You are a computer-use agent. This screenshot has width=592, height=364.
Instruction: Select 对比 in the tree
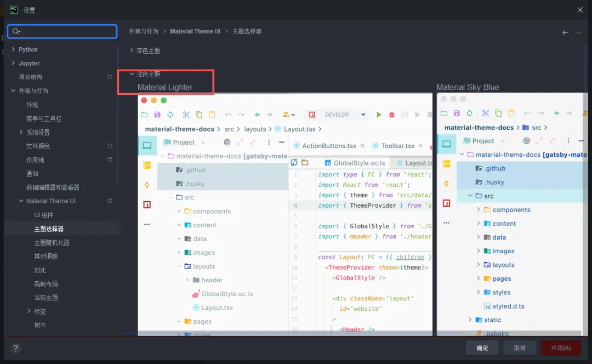pos(40,270)
